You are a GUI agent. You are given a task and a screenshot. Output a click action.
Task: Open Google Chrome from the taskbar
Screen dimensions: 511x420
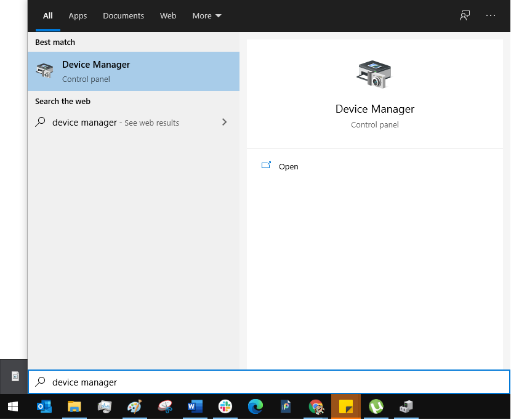pos(316,406)
